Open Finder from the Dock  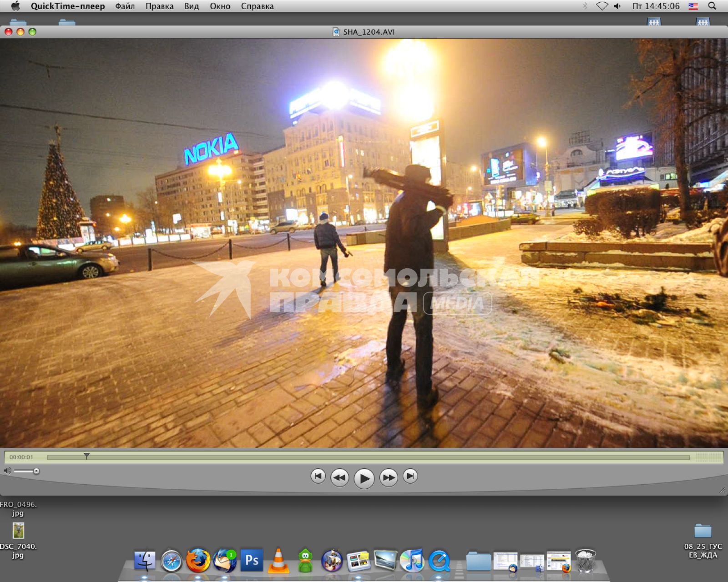(x=145, y=561)
